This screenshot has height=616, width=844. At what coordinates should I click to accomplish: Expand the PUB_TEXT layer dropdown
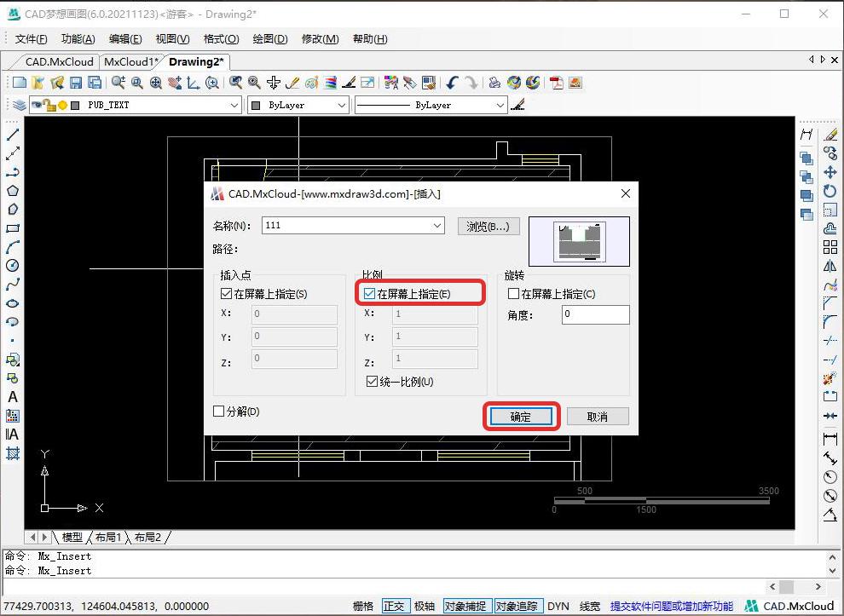[x=234, y=105]
